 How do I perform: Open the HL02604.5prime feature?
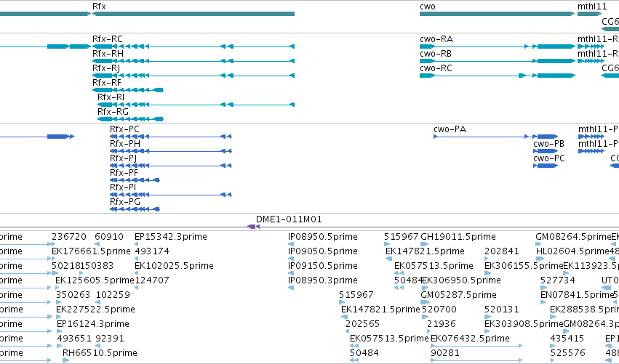pos(572,251)
